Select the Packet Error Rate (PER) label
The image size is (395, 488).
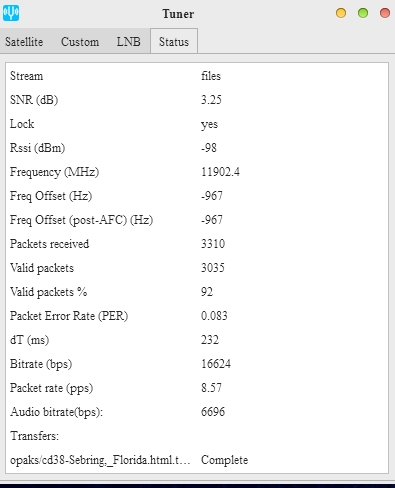(69, 316)
